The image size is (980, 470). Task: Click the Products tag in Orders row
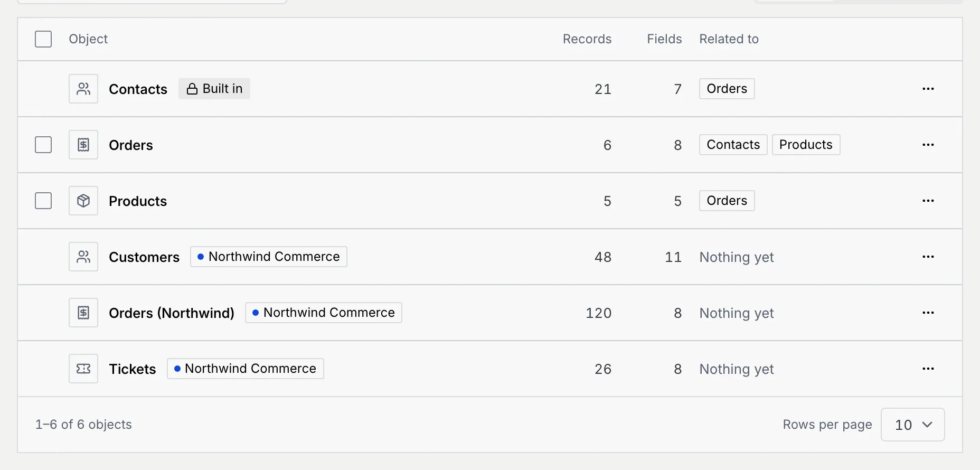806,145
